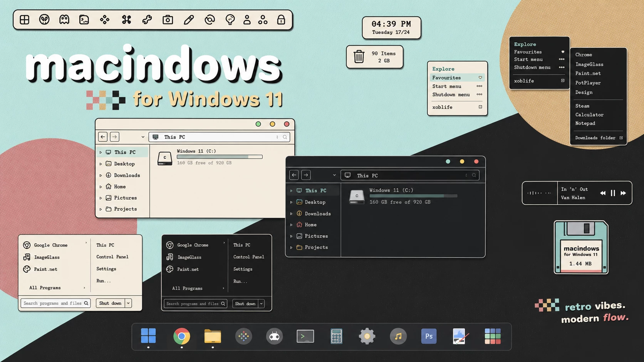Expand Desktop in the light Explorer tree
The image size is (644, 362).
101,164
